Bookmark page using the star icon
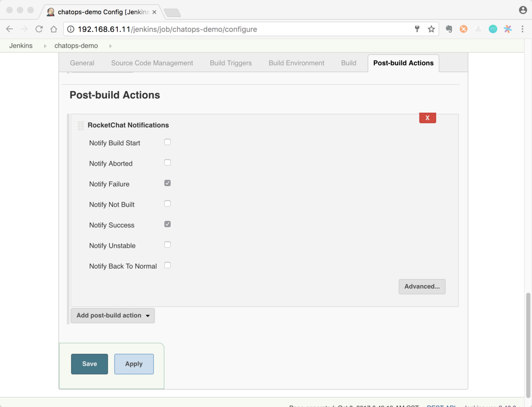This screenshot has height=407, width=532. point(431,29)
